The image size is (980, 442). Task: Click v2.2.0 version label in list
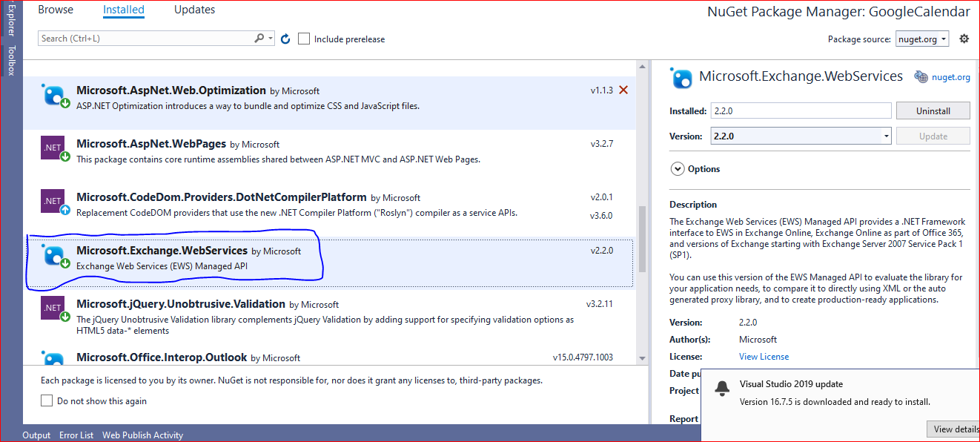[601, 251]
